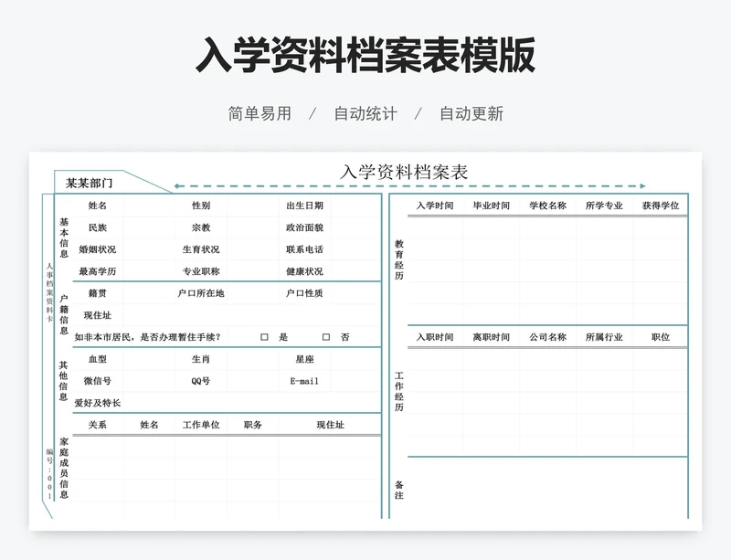Select the 姓名 label in basic info

[x=98, y=206]
